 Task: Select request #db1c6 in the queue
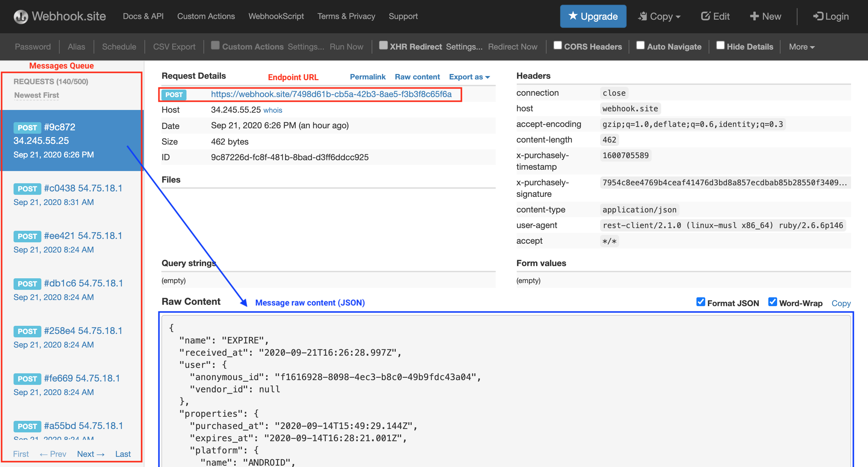tap(73, 290)
